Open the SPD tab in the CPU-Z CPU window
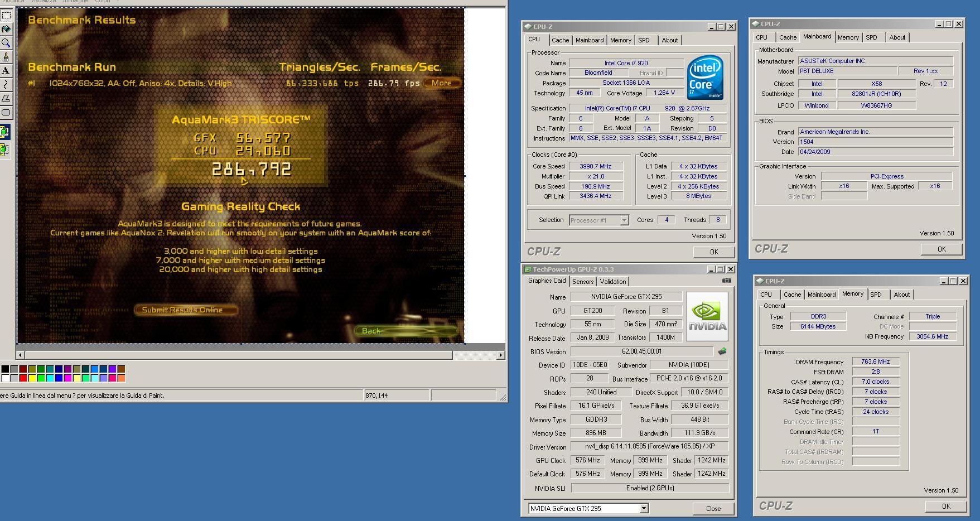 (x=644, y=40)
